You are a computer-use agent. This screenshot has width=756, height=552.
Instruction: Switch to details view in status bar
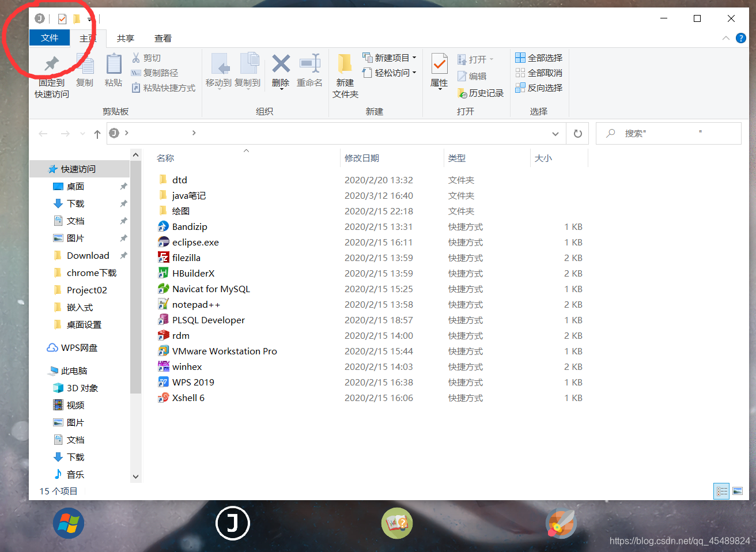[721, 491]
